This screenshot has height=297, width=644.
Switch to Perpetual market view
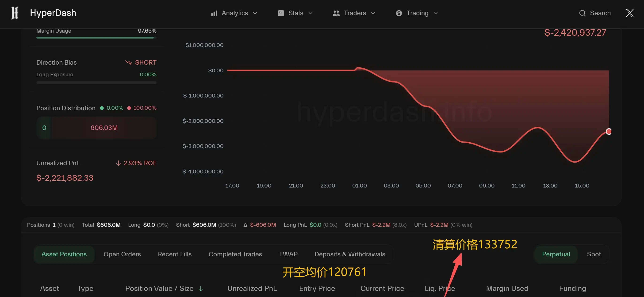[x=556, y=254]
